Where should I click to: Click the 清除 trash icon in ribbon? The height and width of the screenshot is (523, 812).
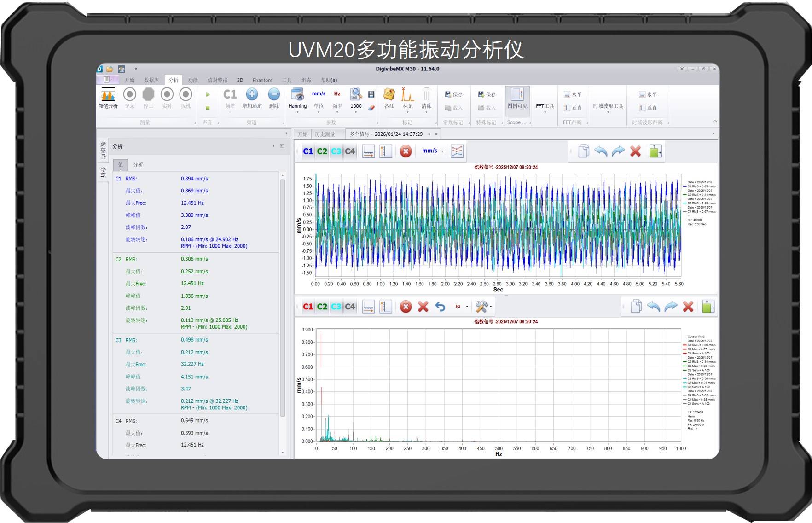[426, 95]
